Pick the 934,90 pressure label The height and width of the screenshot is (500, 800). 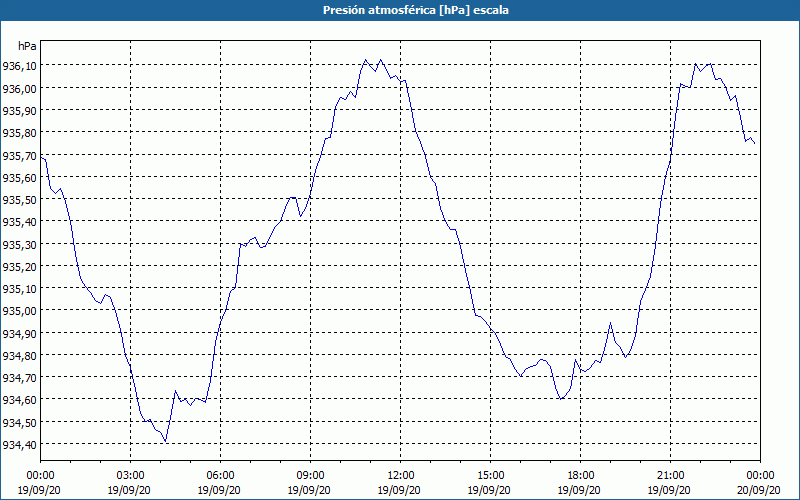[x=19, y=333]
